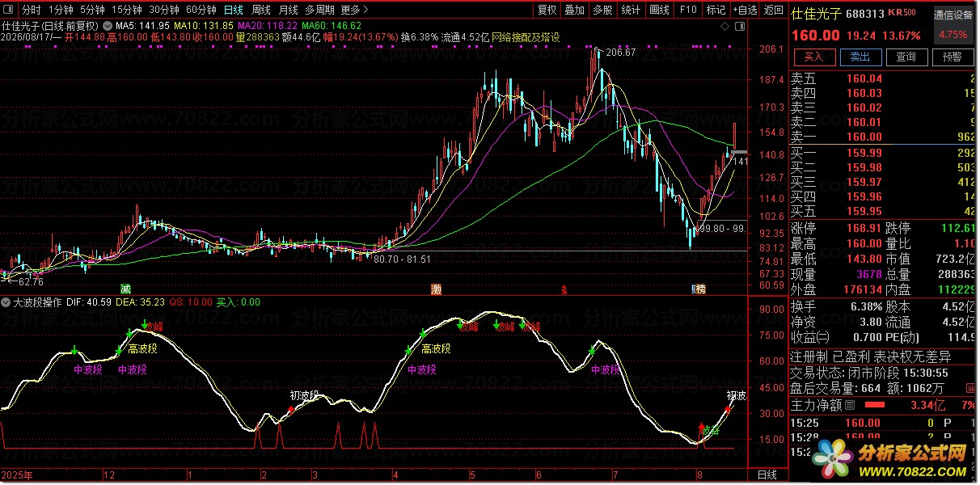This screenshot has height=485, width=980.
Task: Open the 多周期 multi-period view
Action: [320, 11]
